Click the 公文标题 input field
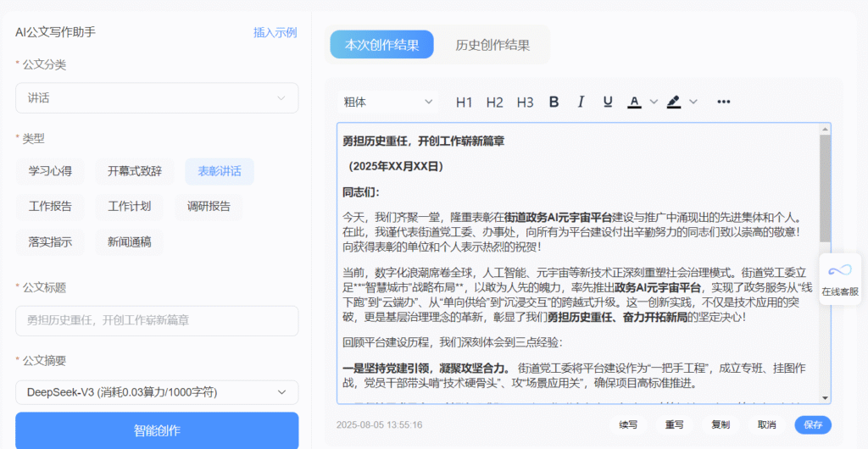 157,321
